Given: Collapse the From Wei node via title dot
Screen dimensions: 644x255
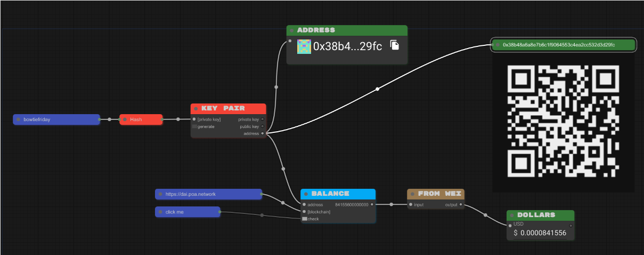Looking at the screenshot, I should pyautogui.click(x=413, y=194).
